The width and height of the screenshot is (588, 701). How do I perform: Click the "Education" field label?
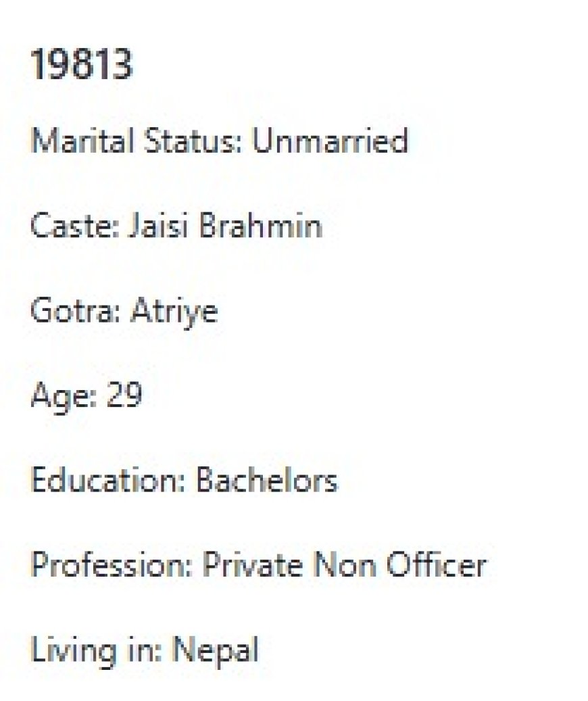click(x=107, y=481)
